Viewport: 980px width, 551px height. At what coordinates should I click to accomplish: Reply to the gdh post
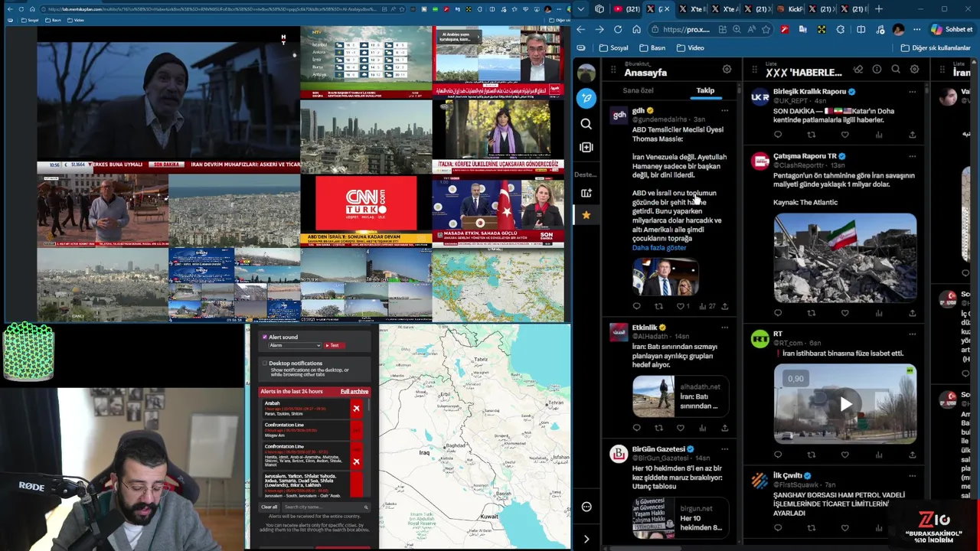click(636, 306)
